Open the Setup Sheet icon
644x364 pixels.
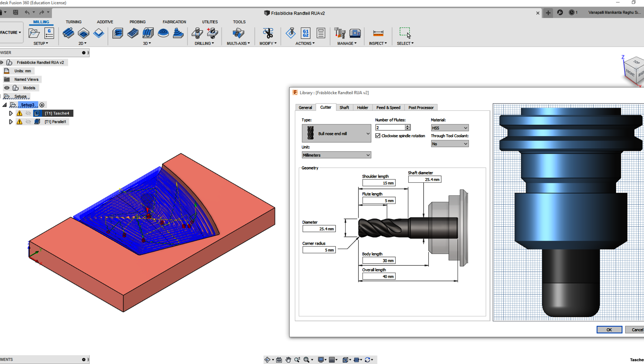coord(321,33)
